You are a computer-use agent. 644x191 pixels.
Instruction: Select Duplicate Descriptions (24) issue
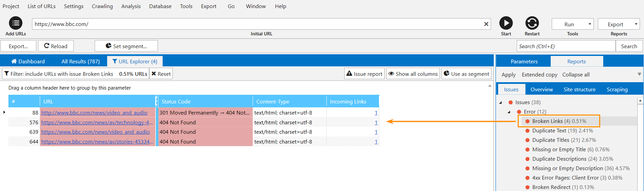(x=573, y=159)
